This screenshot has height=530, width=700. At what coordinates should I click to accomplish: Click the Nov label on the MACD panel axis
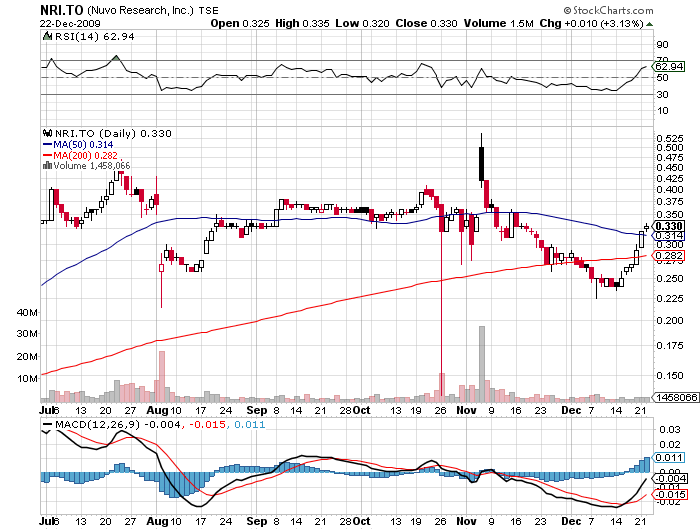[x=467, y=521]
